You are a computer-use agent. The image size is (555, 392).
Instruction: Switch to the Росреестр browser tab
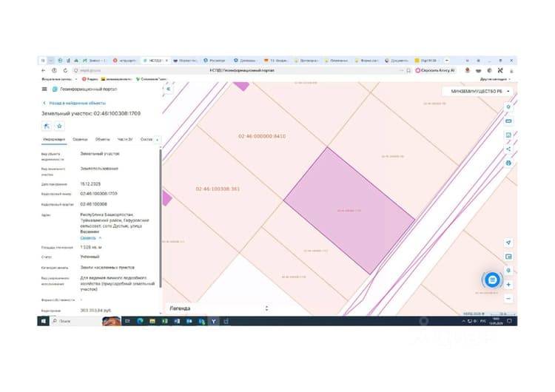(215, 61)
